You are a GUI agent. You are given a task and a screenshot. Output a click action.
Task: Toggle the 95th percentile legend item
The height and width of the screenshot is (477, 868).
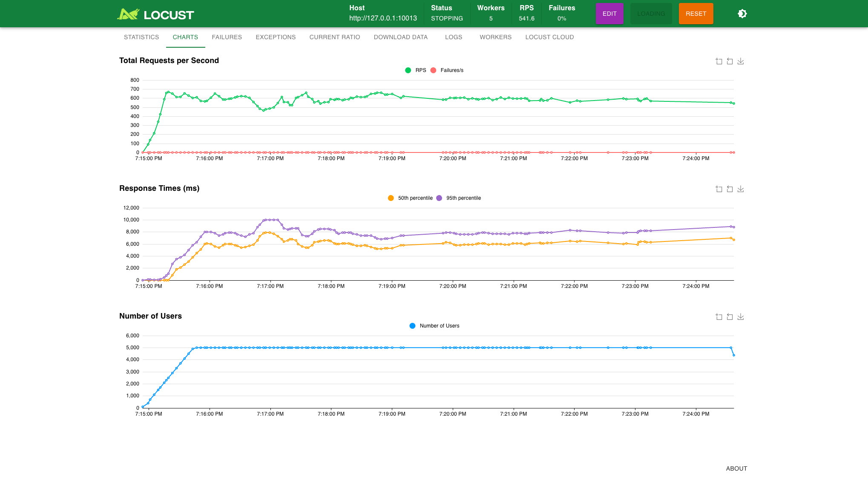[459, 198]
